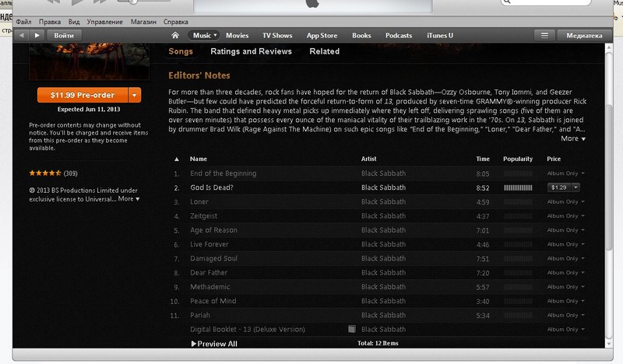Go to Podcasts section

(399, 35)
